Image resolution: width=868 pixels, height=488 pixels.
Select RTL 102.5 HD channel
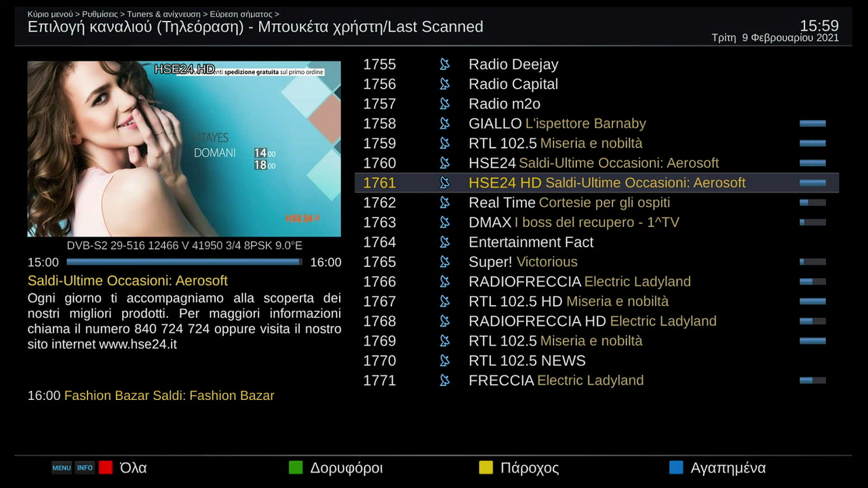597,301
